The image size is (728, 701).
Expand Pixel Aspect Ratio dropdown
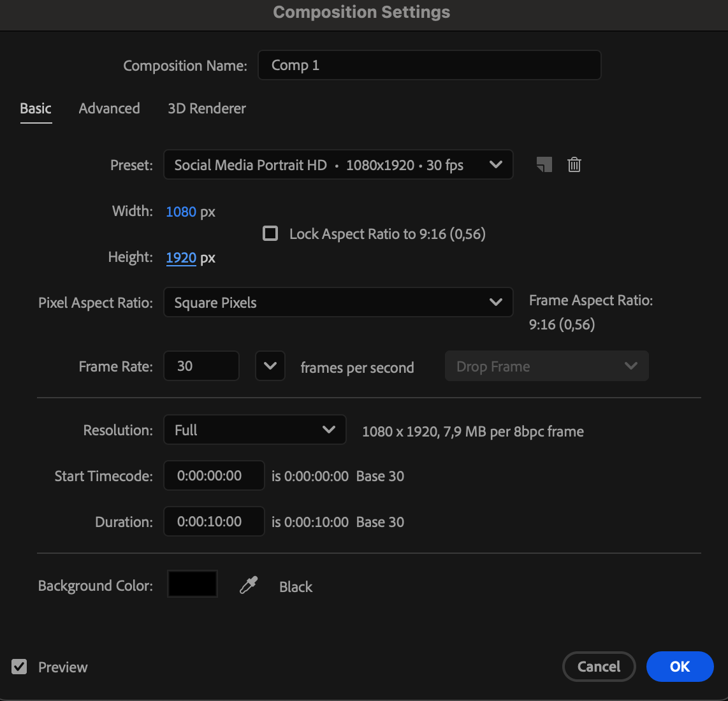(x=338, y=303)
